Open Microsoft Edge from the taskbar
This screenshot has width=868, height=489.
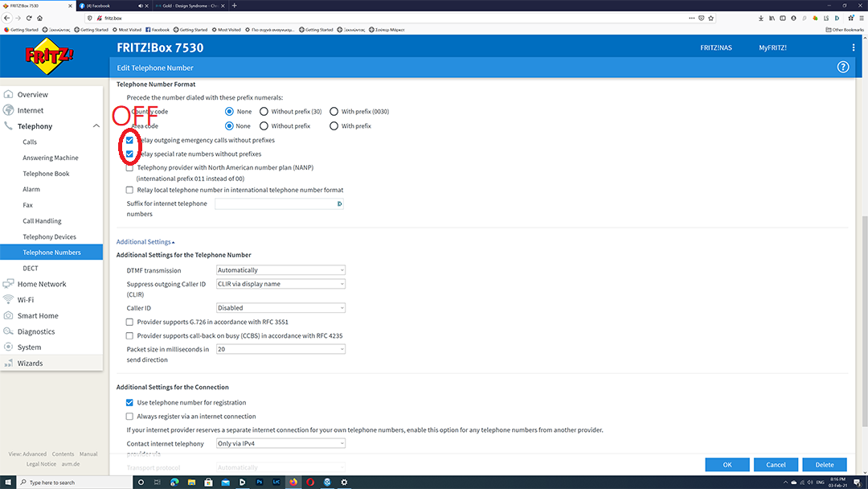(x=174, y=483)
